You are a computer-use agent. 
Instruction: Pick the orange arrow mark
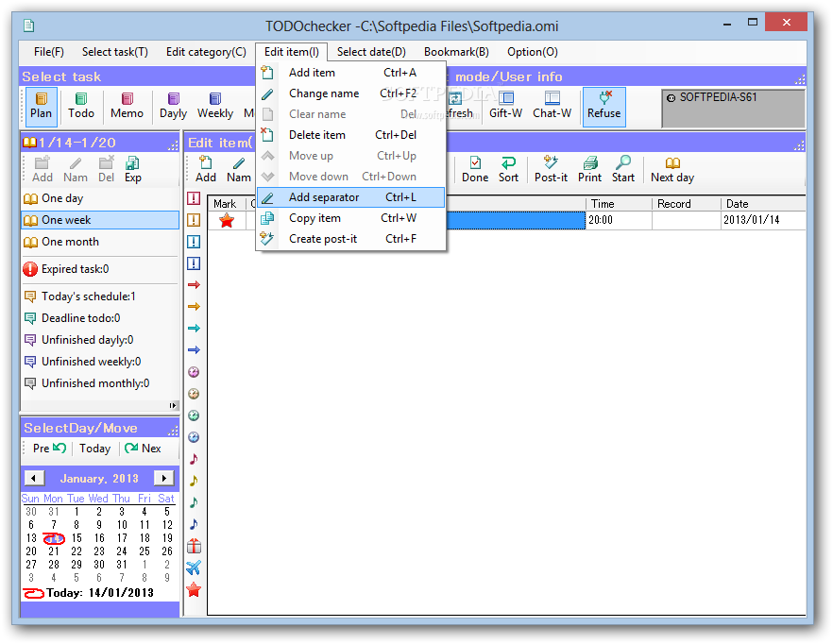pyautogui.click(x=194, y=307)
